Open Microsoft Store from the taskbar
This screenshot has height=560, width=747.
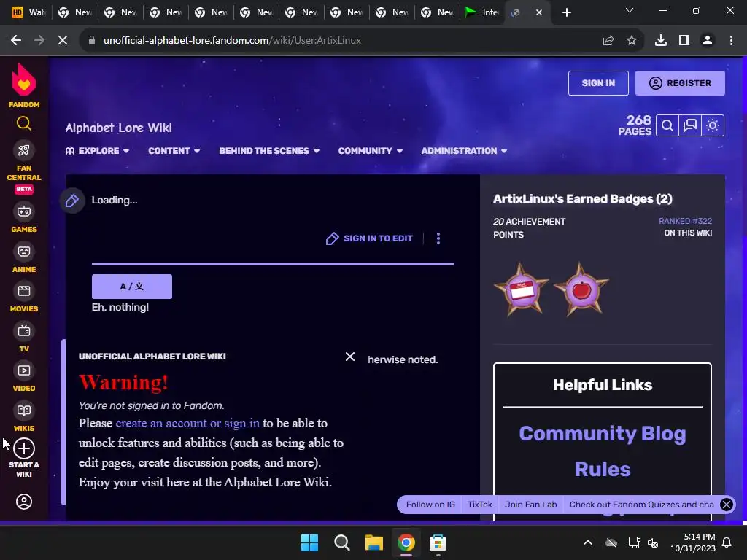(438, 542)
